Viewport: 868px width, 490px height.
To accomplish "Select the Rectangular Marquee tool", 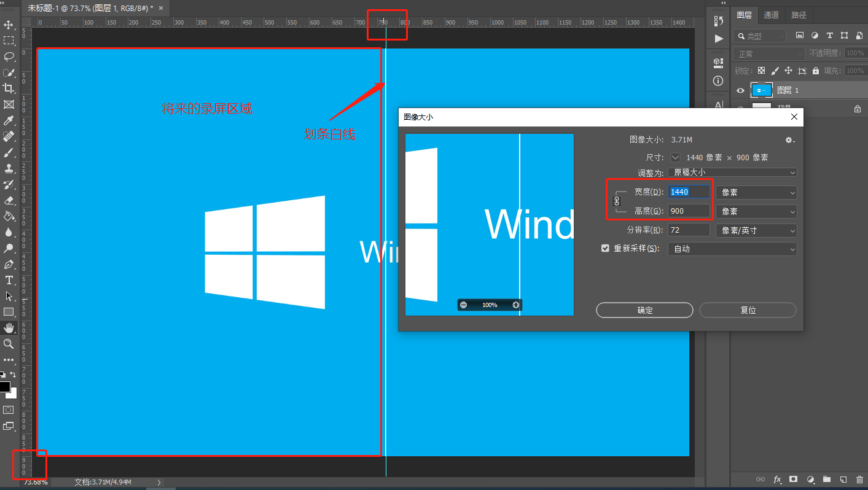I will tap(9, 41).
